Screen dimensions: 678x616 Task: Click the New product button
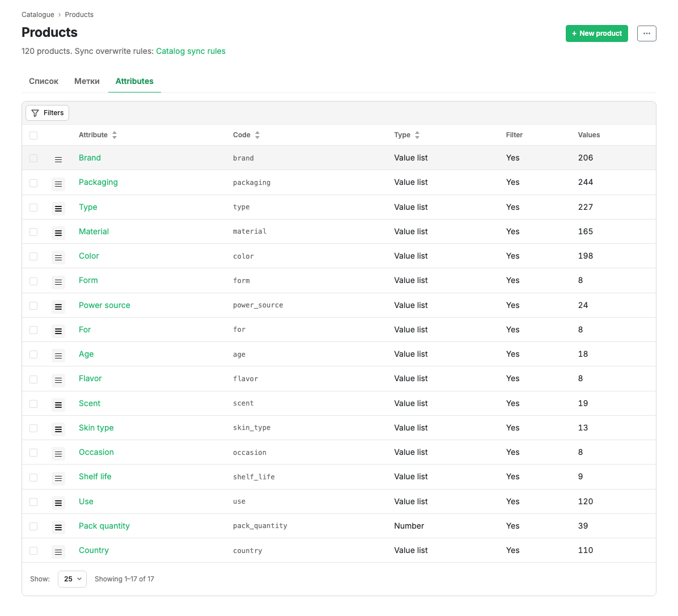click(x=597, y=33)
